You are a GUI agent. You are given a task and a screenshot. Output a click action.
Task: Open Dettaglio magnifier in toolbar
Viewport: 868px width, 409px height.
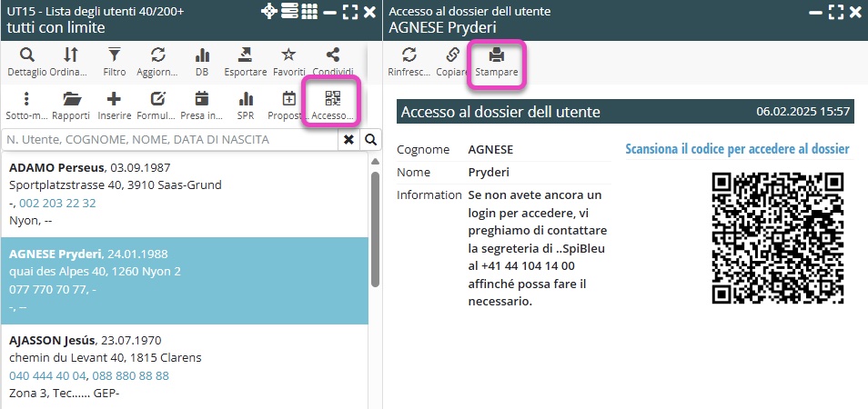pyautogui.click(x=26, y=62)
